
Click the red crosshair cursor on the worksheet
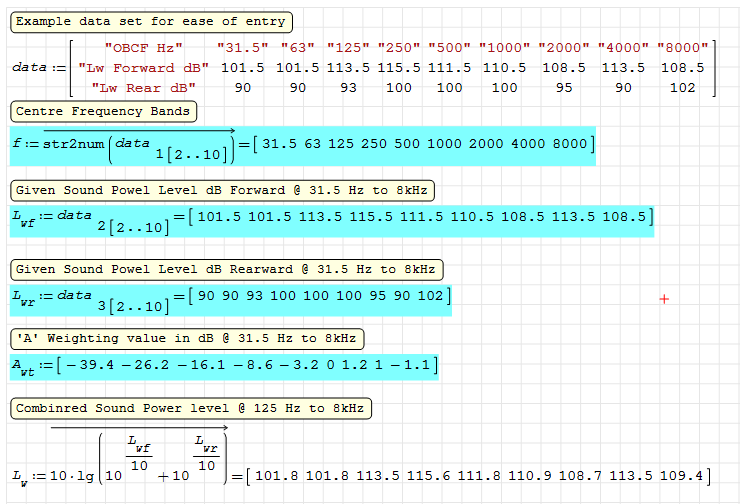(664, 299)
